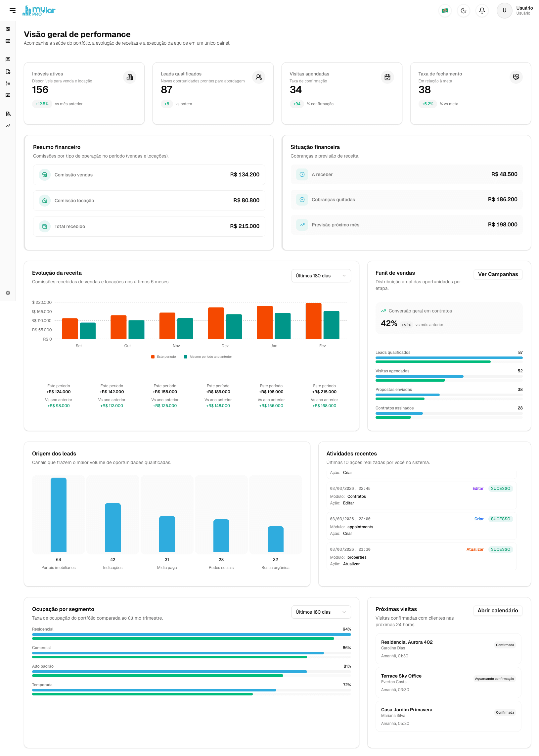Toggle dark mode with the moon icon
The width and height of the screenshot is (539, 756).
pos(463,10)
